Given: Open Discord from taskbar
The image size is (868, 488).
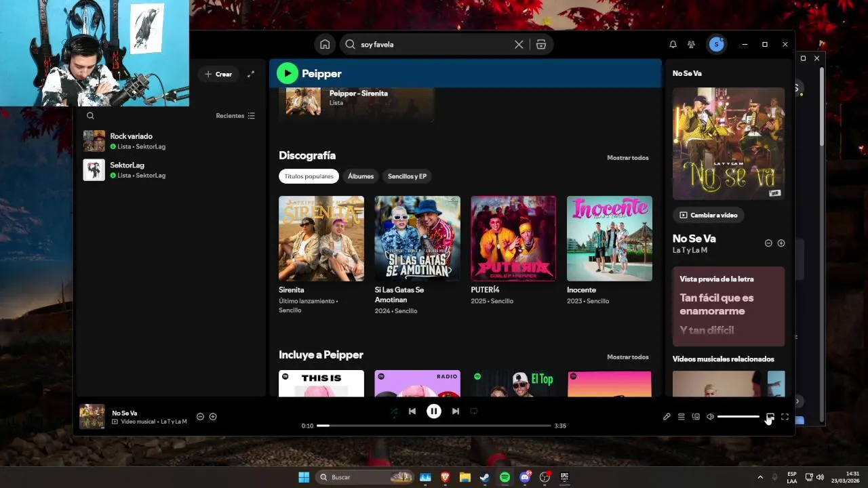Looking at the screenshot, I should pos(524,477).
